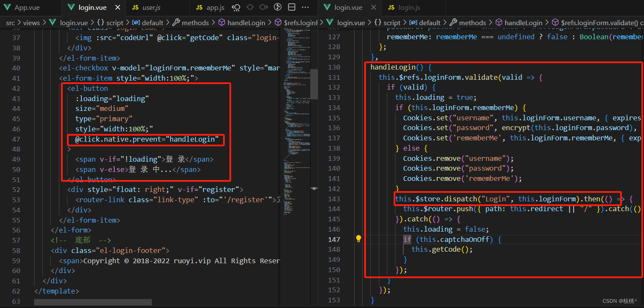Expand 'script' breadcrumb in left editor
Screen dimensions: 644x308
(x=115, y=23)
